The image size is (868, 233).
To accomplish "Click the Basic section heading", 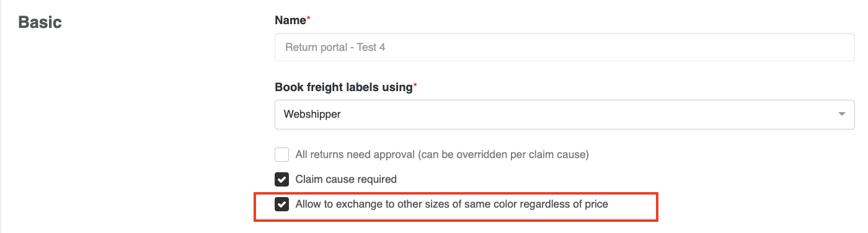I will pyautogui.click(x=40, y=22).
